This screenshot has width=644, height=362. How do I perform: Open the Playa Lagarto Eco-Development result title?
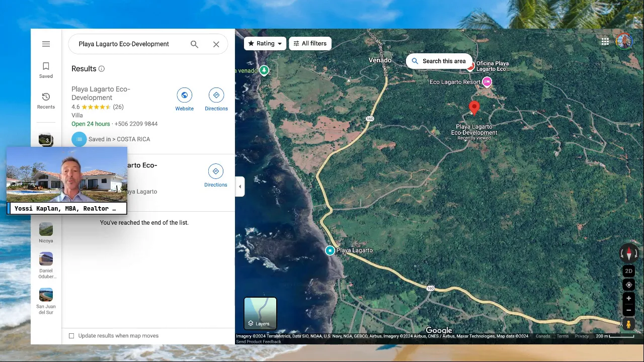[101, 94]
